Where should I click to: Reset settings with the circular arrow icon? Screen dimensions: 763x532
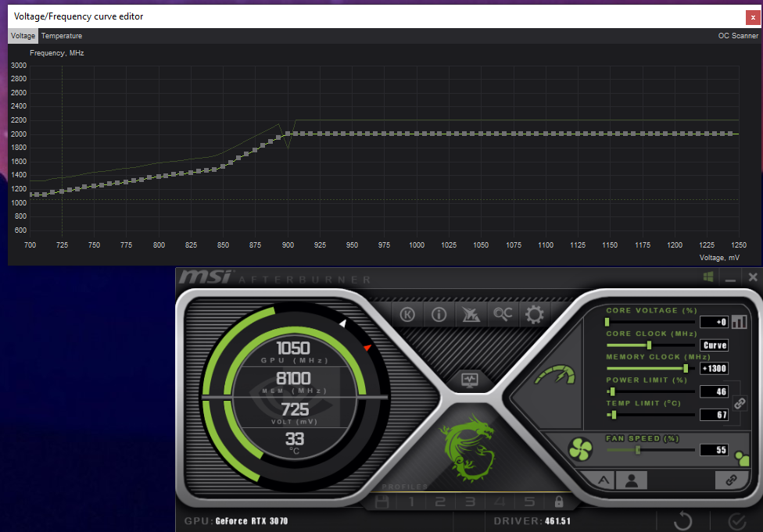coord(682,521)
